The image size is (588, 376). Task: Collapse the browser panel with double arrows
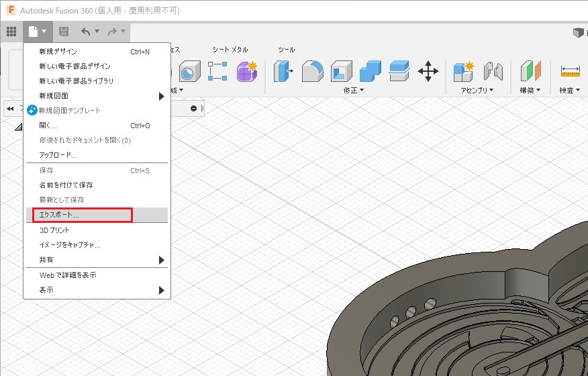pos(10,109)
